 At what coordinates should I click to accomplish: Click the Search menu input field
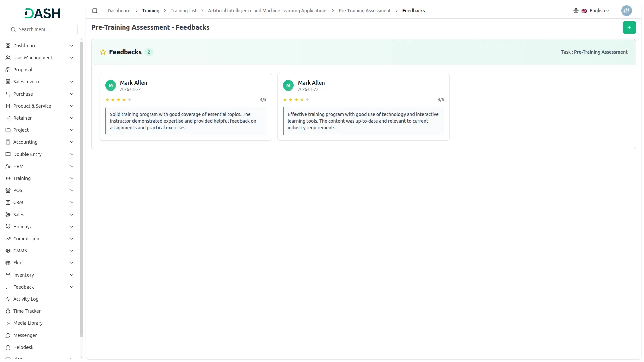[43, 29]
